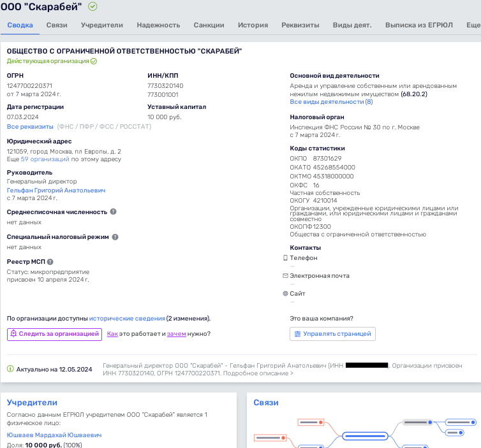Viewport: 481px width, 448px height.
Task: Click the green check next to Действующая организация
Action: (x=94, y=61)
